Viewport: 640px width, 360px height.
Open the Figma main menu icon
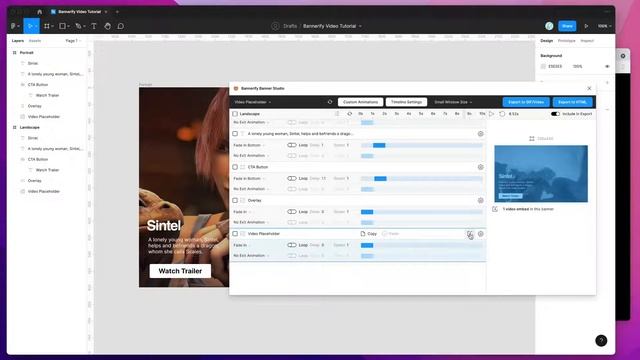coord(14,26)
